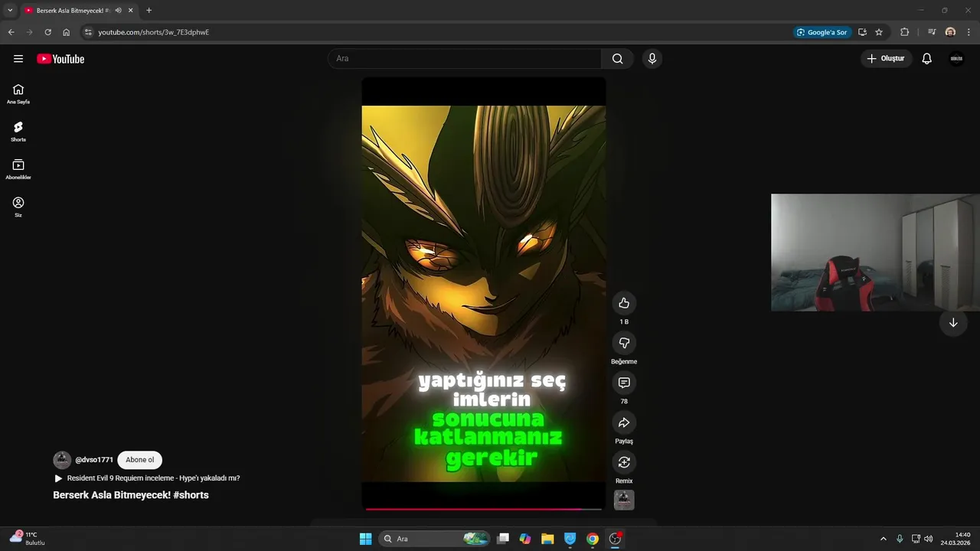Go to next short with down arrow
The image size is (980, 551).
pos(953,323)
